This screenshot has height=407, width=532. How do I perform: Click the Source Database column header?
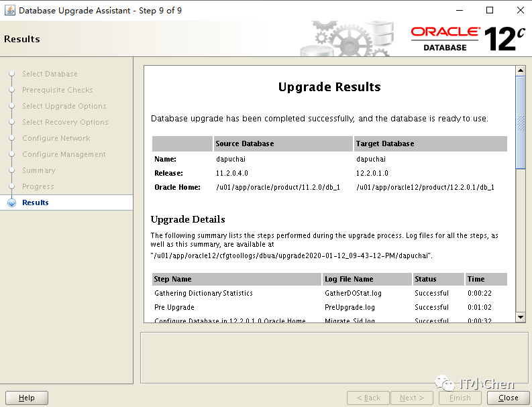[283, 143]
